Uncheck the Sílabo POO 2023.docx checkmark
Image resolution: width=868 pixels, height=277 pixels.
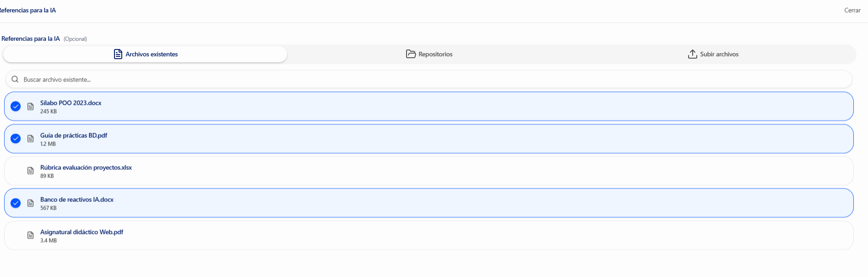16,106
